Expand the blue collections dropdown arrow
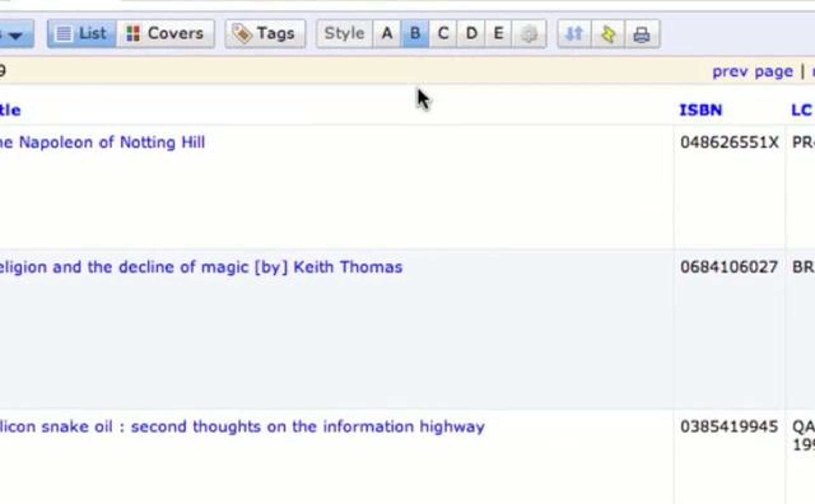 15,34
